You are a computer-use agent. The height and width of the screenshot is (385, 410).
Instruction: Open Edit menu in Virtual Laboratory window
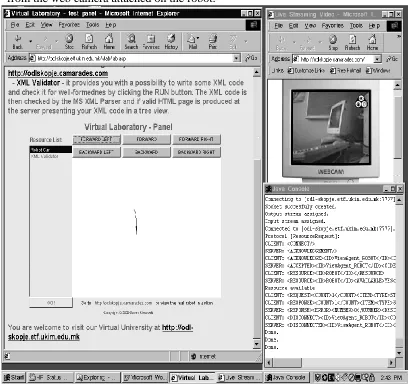point(30,25)
